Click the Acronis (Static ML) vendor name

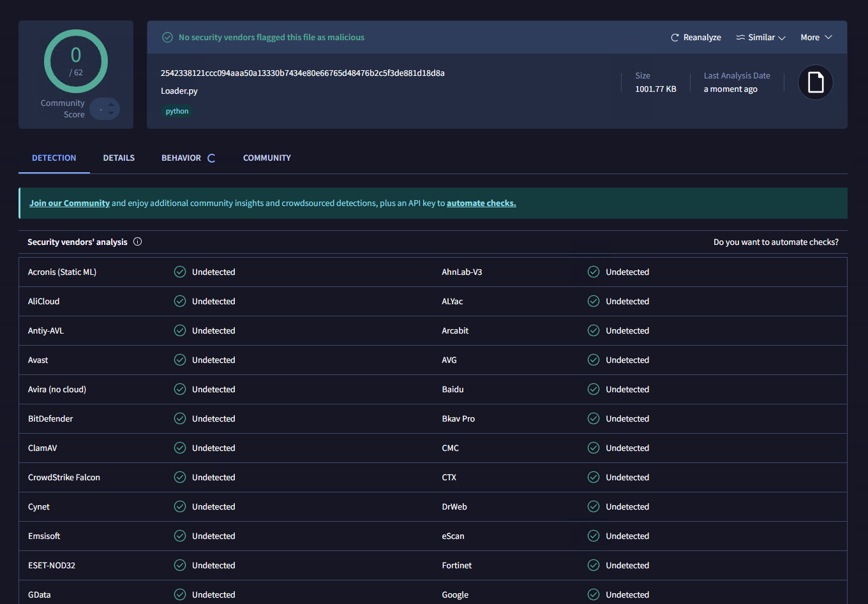[x=62, y=272]
